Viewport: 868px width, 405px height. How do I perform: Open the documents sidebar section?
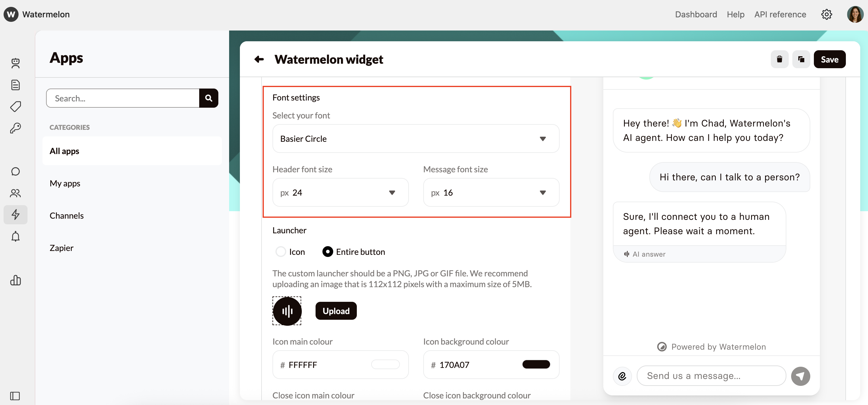16,85
